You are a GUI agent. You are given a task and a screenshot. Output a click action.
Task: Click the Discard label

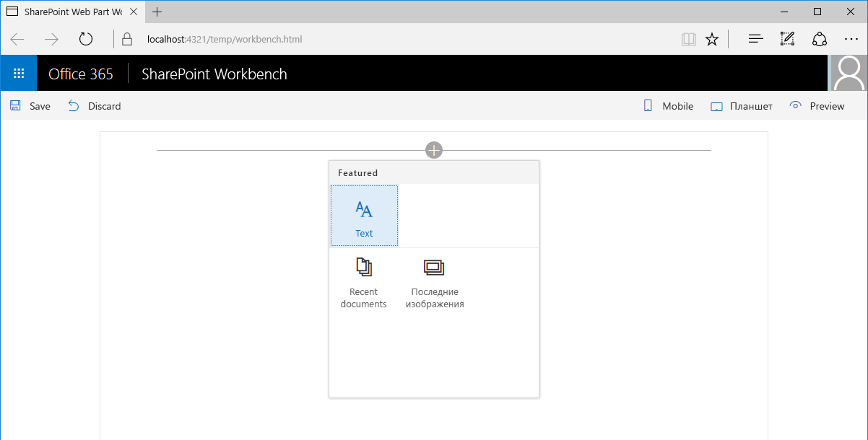coord(105,106)
